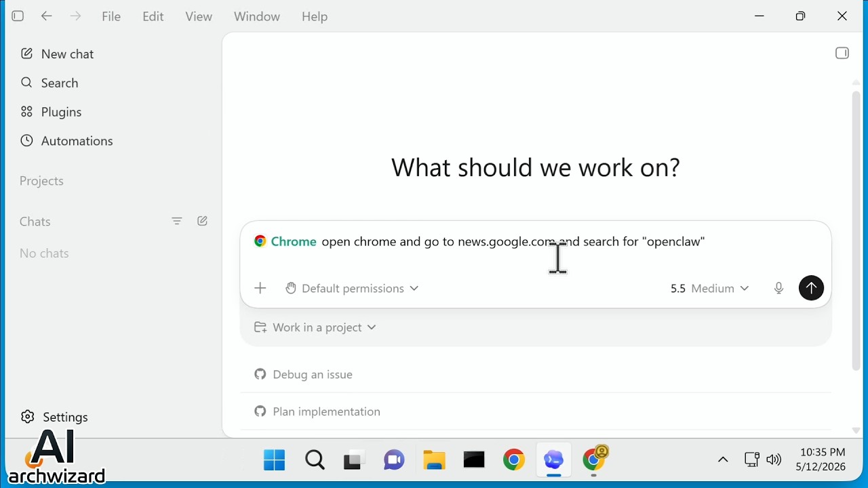Open Settings at the sidebar bottom

pyautogui.click(x=54, y=417)
